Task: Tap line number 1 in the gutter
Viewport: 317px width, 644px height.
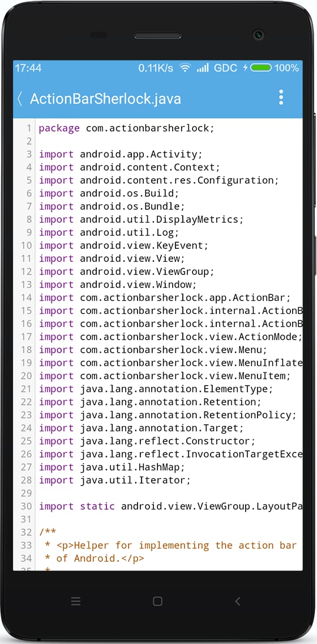Action: click(29, 128)
